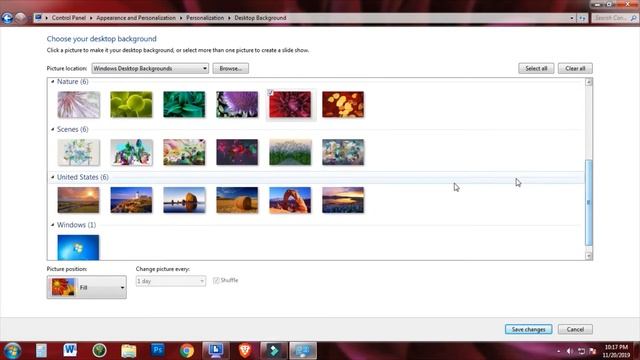Open Brave browser from the taskbar
Viewport: 640px width, 360px height.
coord(245,351)
